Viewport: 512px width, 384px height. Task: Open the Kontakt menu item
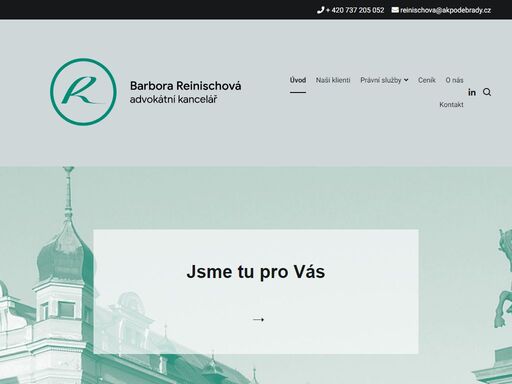coord(451,105)
